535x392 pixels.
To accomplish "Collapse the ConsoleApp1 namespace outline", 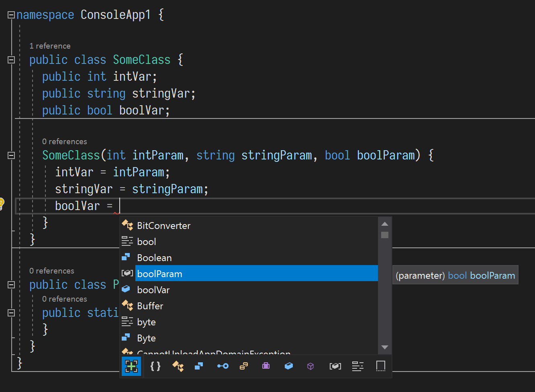I will coord(11,14).
